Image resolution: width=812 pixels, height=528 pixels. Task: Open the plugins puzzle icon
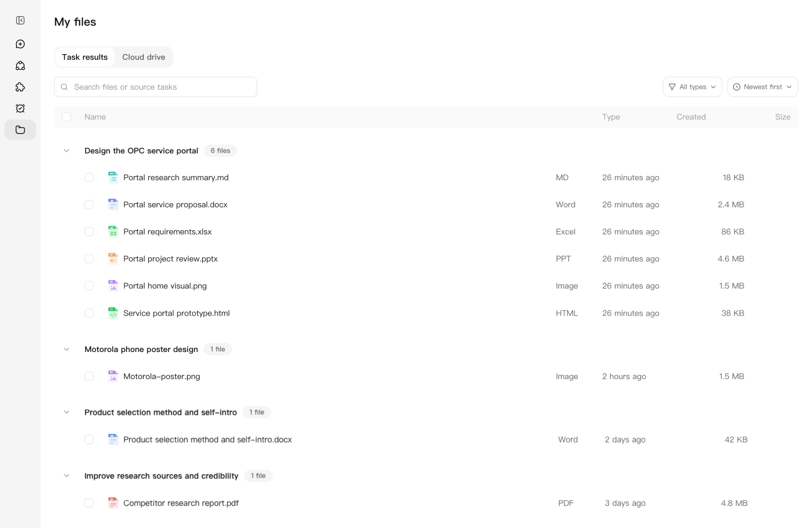(20, 87)
